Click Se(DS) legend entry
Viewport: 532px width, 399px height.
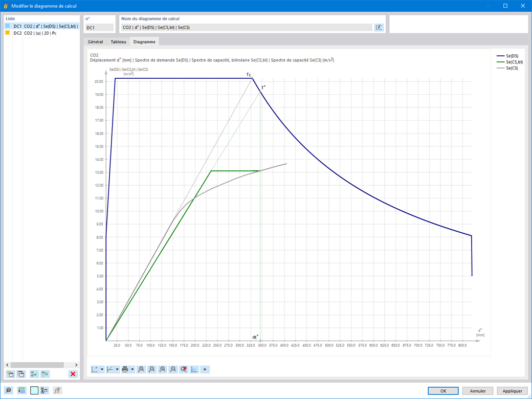507,56
